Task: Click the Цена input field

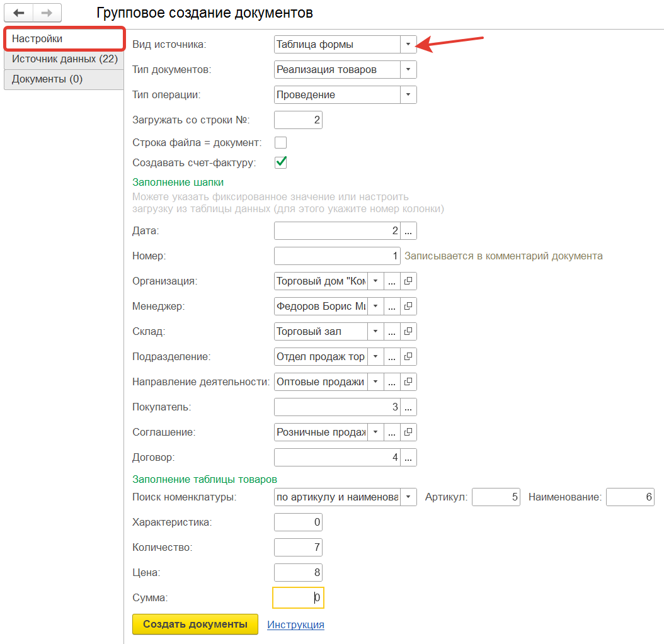Action: [298, 572]
